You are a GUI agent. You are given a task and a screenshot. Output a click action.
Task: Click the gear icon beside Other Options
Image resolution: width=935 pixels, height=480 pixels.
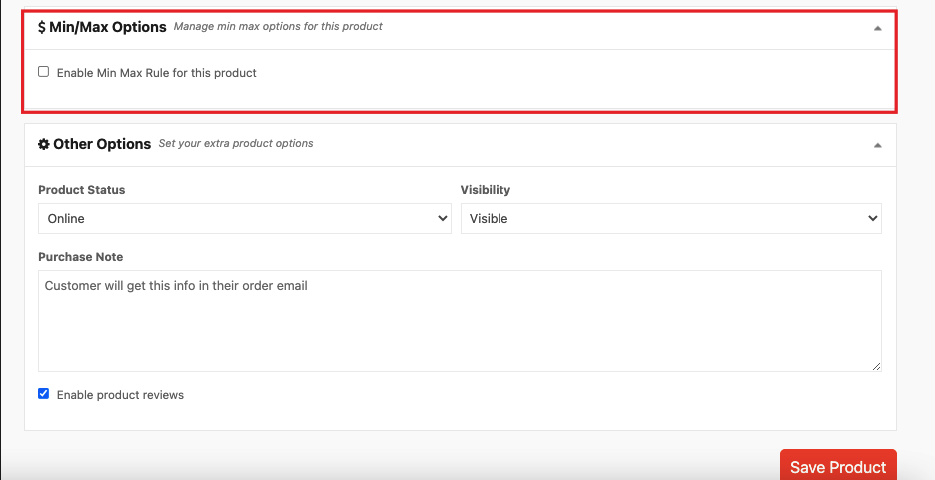click(44, 144)
